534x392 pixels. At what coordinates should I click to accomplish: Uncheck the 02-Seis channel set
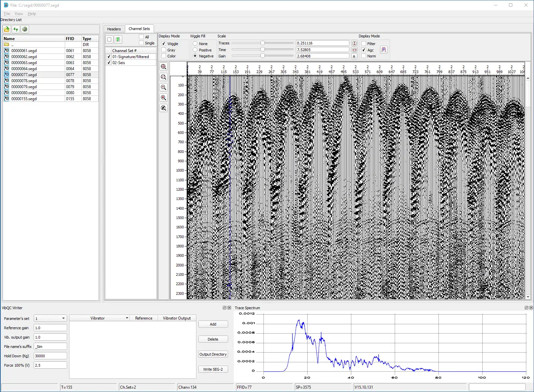109,63
